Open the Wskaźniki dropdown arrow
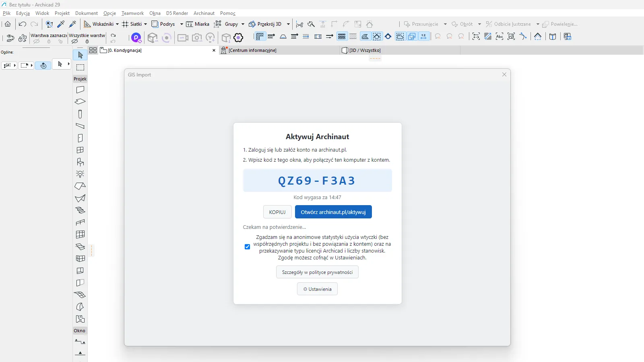The width and height of the screenshot is (644, 362). tap(117, 24)
